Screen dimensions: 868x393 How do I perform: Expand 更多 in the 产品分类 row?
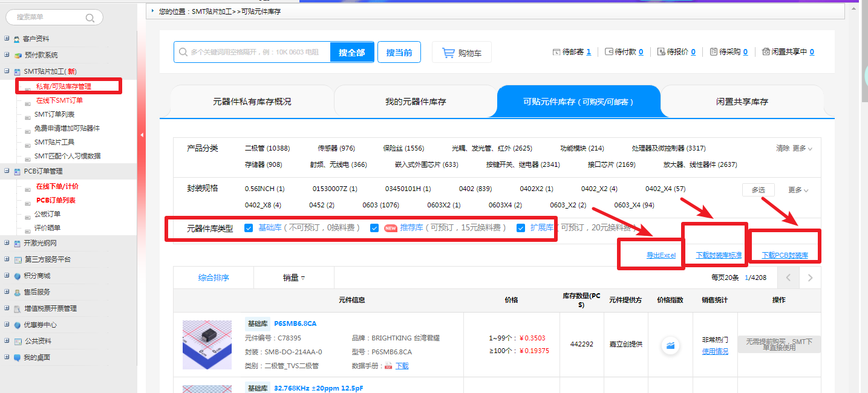point(802,148)
